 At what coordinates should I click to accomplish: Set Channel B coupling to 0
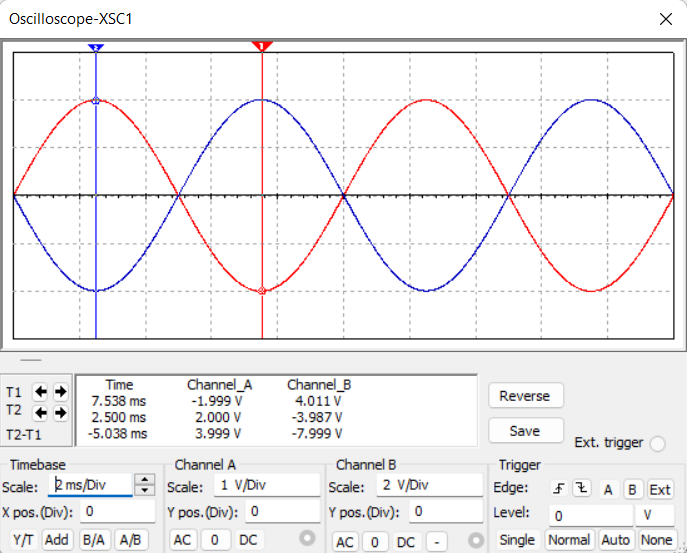pyautogui.click(x=375, y=542)
